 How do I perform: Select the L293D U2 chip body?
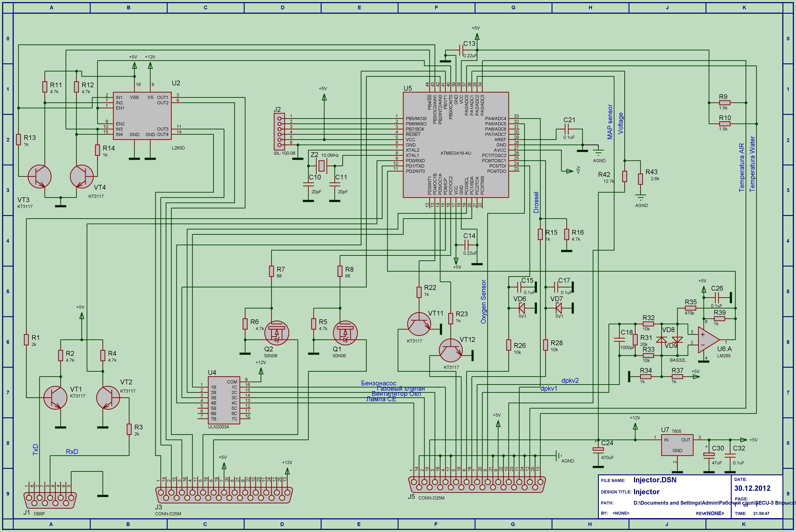142,116
